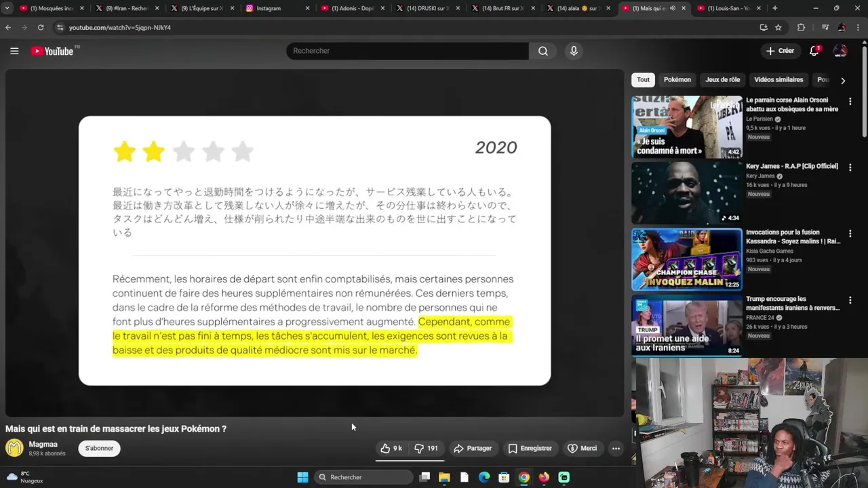Click the YouTube Rechercher search field
Image resolution: width=868 pixels, height=488 pixels.
tap(407, 51)
